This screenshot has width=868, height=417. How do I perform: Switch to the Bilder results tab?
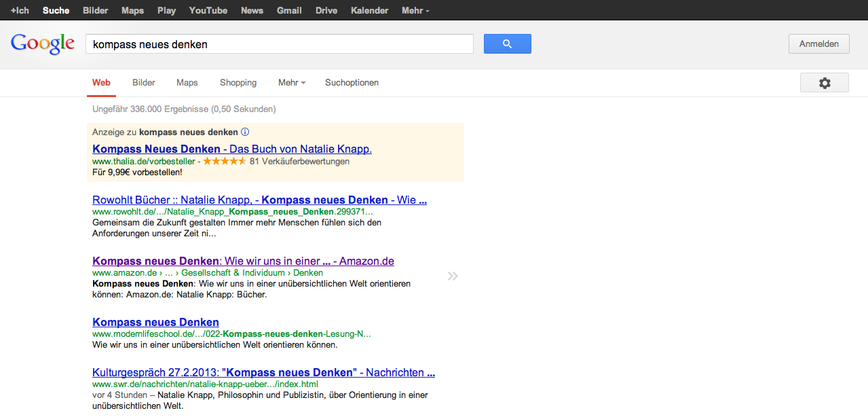[x=144, y=83]
